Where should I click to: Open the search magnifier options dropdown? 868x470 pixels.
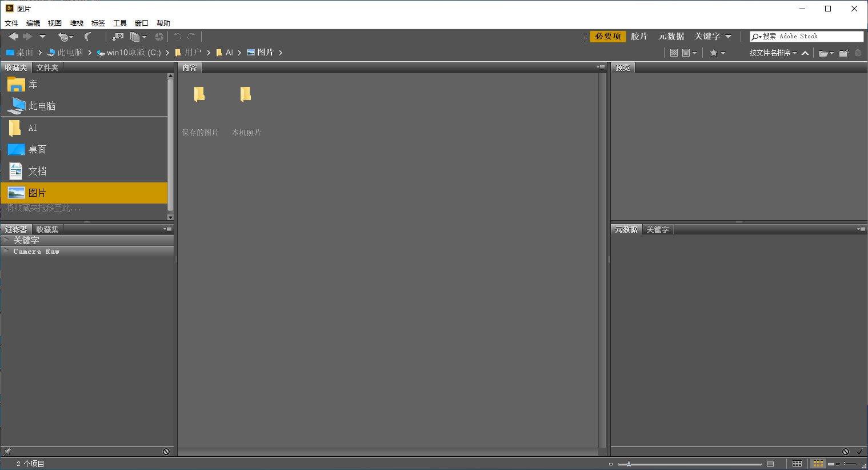tap(757, 37)
